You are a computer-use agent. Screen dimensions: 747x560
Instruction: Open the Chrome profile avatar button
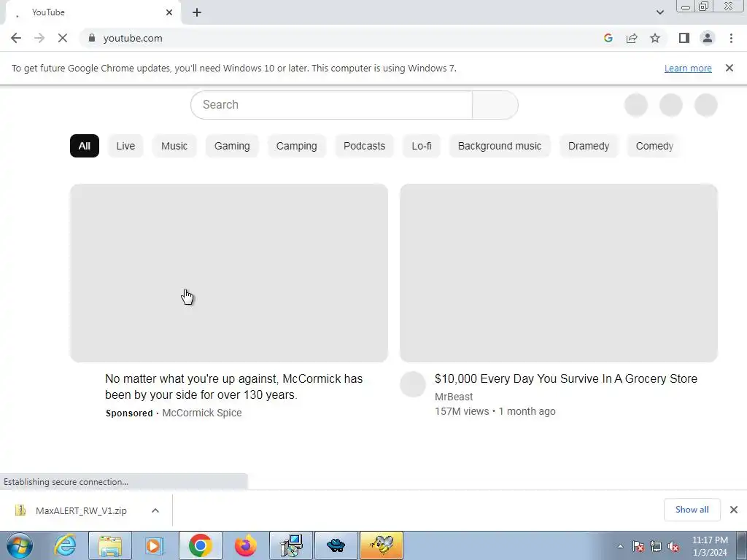(x=708, y=38)
